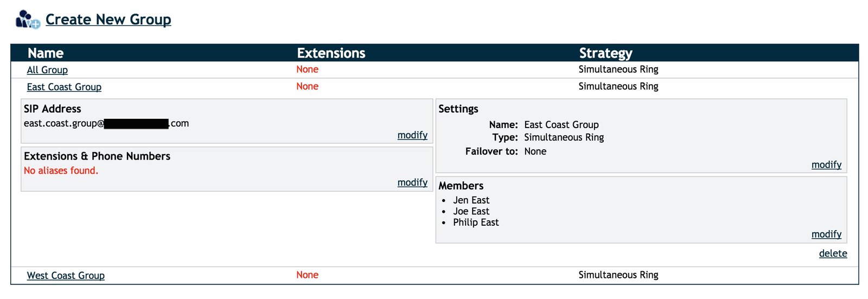Click the Strategy column header
Image resolution: width=868 pixels, height=299 pixels.
(605, 53)
